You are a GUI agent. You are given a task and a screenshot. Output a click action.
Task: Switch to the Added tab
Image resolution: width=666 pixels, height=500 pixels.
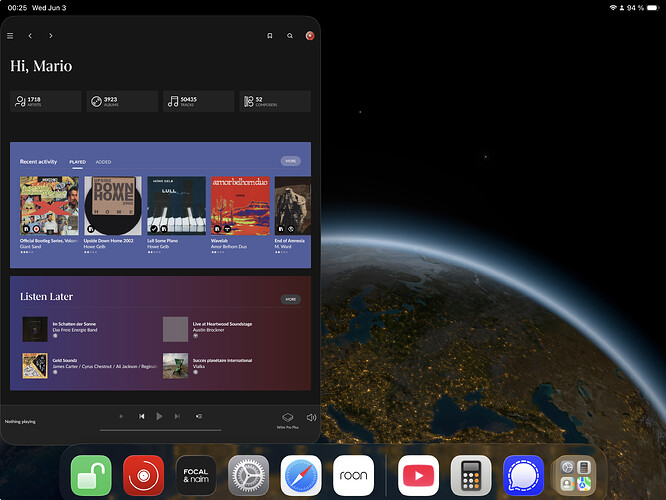(x=103, y=162)
